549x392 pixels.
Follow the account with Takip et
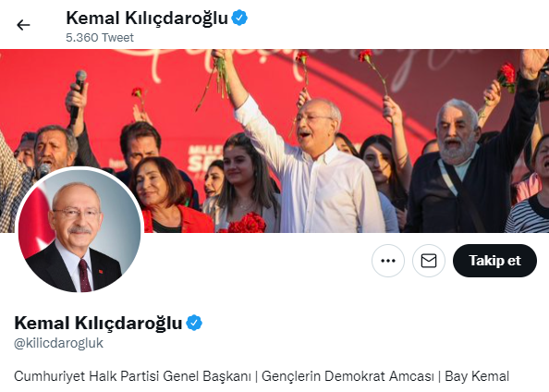(x=494, y=261)
